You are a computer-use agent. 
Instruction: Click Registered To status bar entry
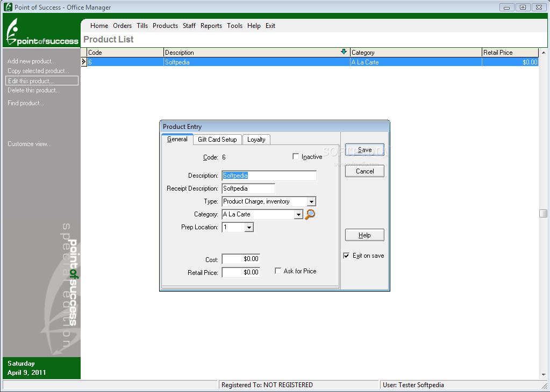click(298, 384)
